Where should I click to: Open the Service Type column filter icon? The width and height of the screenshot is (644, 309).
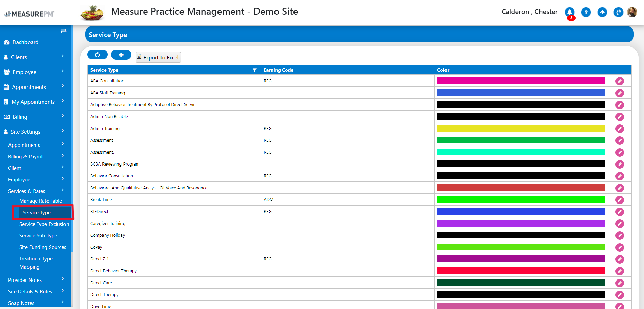click(254, 70)
